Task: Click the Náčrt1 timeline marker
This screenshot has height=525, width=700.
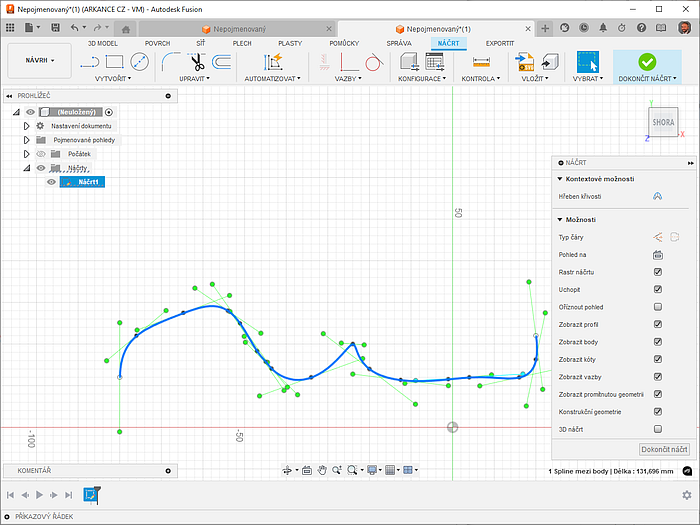Action: (x=91, y=494)
